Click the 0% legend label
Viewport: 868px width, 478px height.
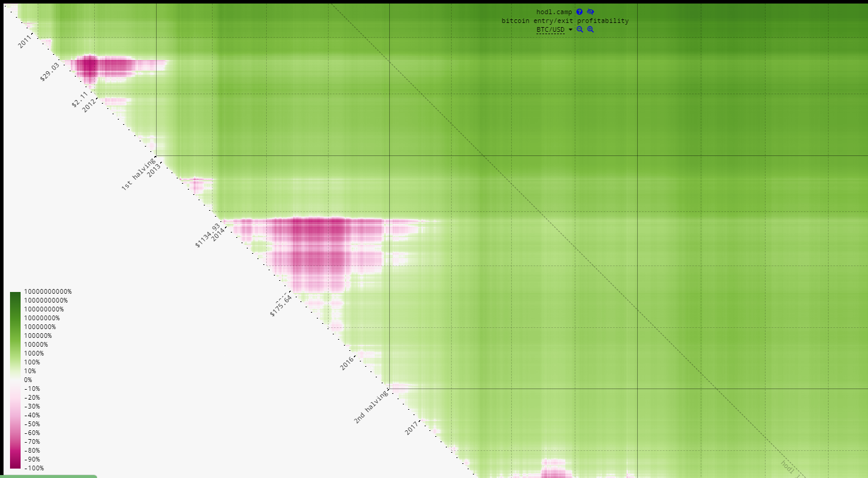click(x=28, y=380)
